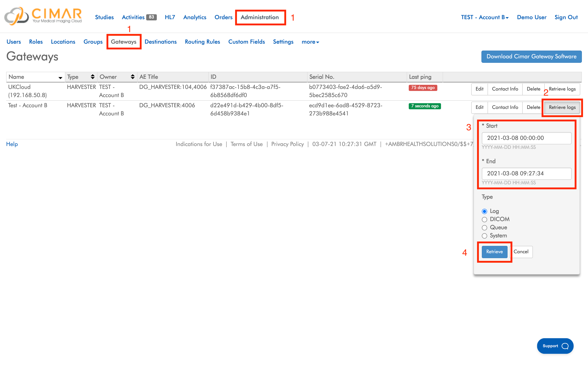Select the DICOM log type radio

pos(484,219)
